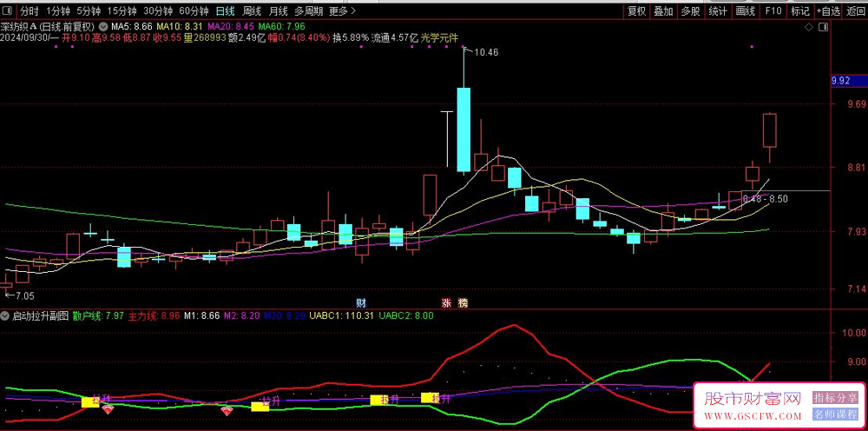Screen dimensions: 868x431
Task: Click the 10.46 high price annotation
Action: point(486,53)
